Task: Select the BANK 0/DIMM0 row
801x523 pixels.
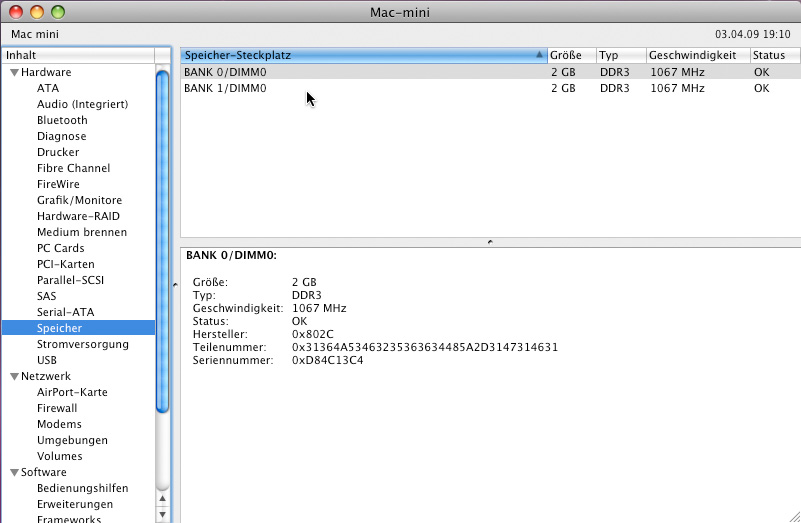Action: (x=490, y=72)
